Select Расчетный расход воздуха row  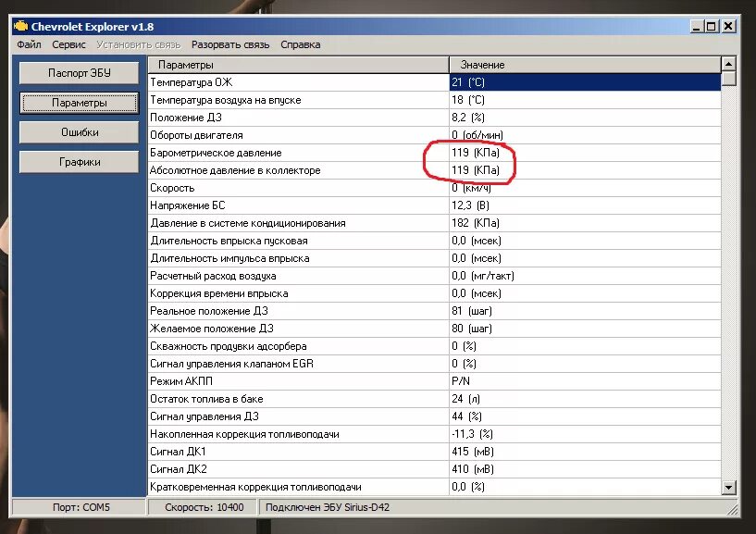434,276
